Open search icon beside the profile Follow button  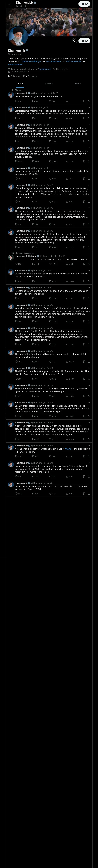click(74, 41)
